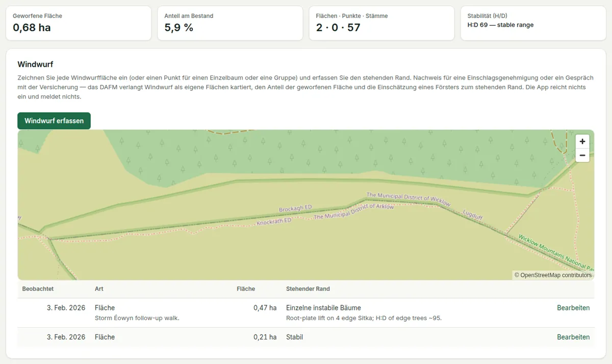The height and width of the screenshot is (364, 612).
Task: Click the Wicklow Mountains National Park label
Action: (555, 252)
